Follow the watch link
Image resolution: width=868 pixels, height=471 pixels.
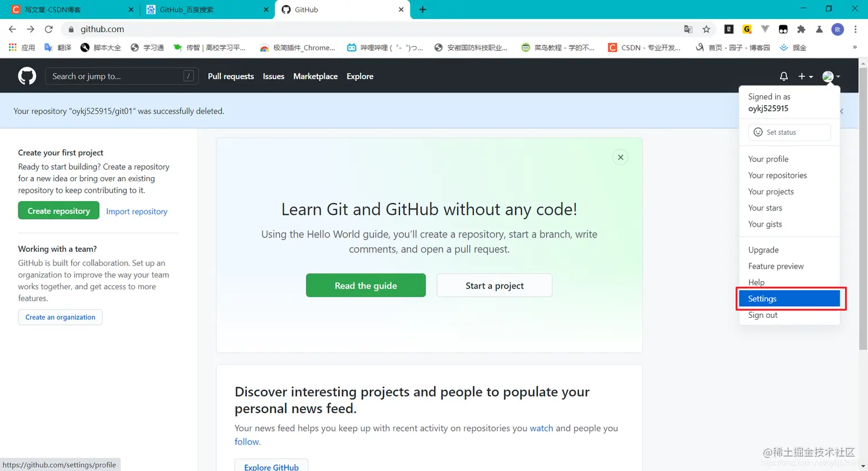[541, 428]
